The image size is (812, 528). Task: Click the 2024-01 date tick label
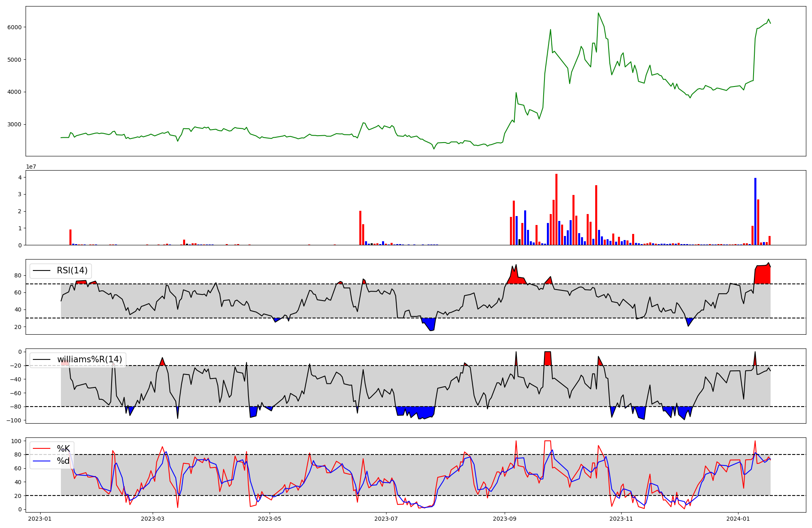click(x=738, y=519)
